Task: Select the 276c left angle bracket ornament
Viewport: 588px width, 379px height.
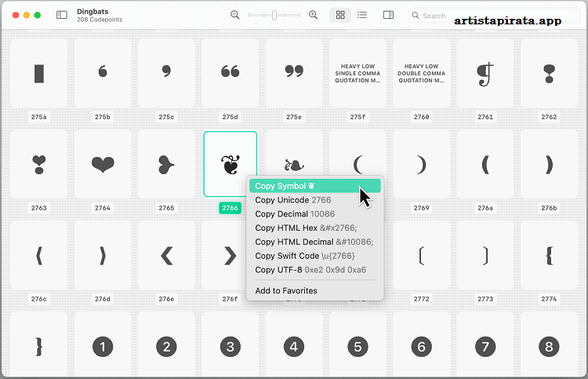Action: point(39,256)
